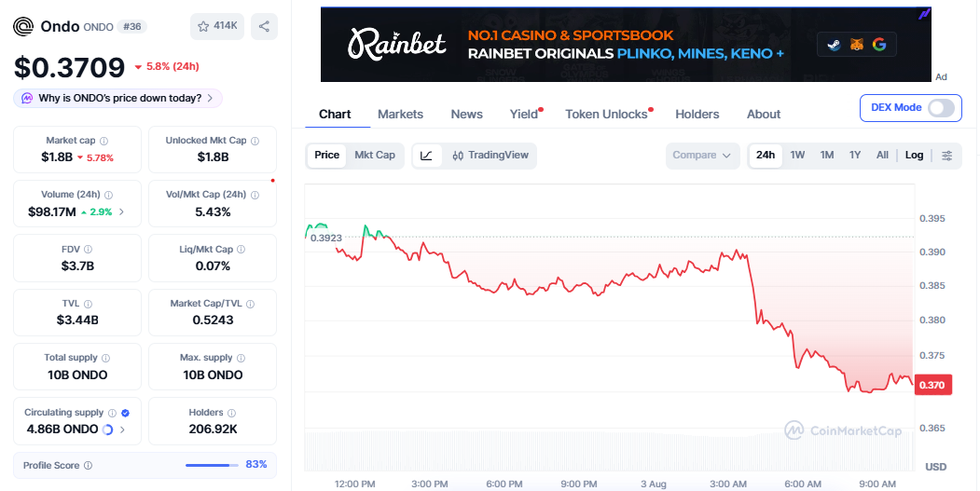The height and width of the screenshot is (491, 980).
Task: Click the Rainbet casino banner ad
Action: 626,45
